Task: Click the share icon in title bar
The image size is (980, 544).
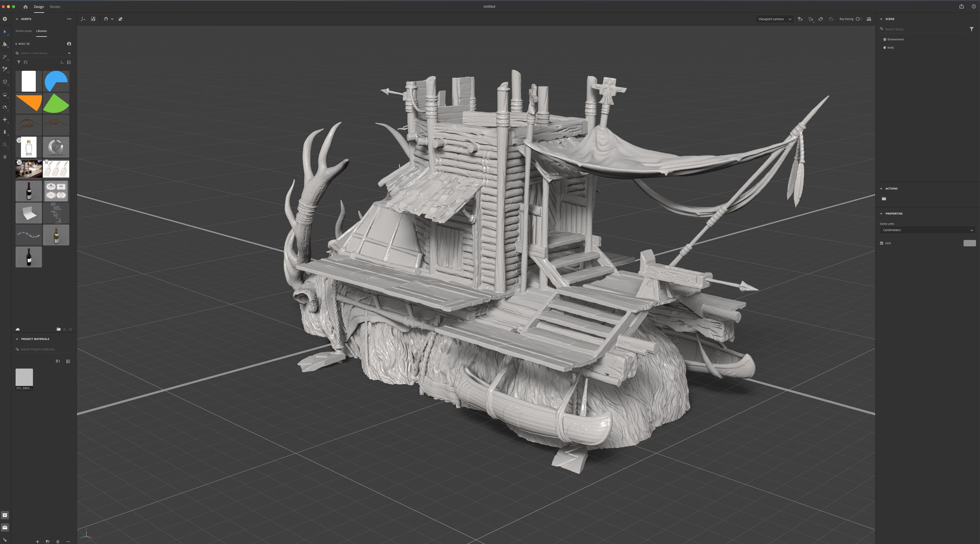Action: click(x=961, y=6)
